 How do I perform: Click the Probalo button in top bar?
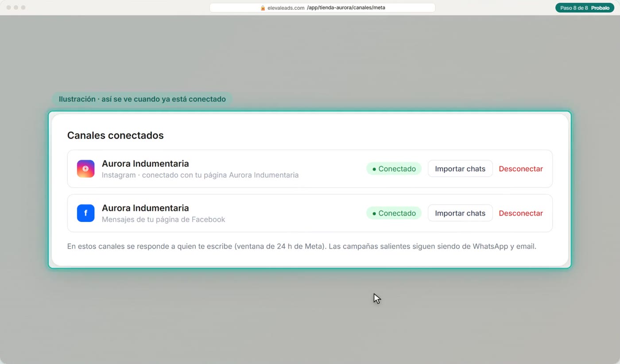tap(600, 8)
